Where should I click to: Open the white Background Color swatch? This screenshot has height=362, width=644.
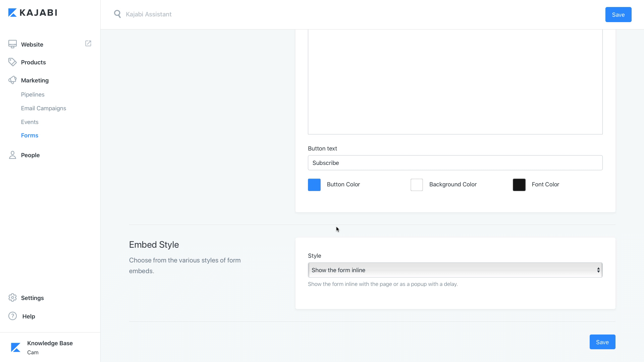click(417, 185)
